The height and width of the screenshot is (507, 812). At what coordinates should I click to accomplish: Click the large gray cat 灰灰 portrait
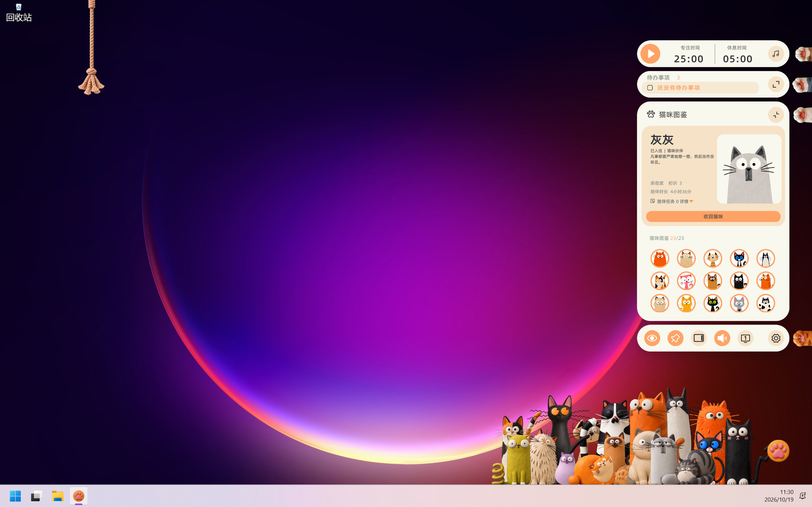(749, 169)
